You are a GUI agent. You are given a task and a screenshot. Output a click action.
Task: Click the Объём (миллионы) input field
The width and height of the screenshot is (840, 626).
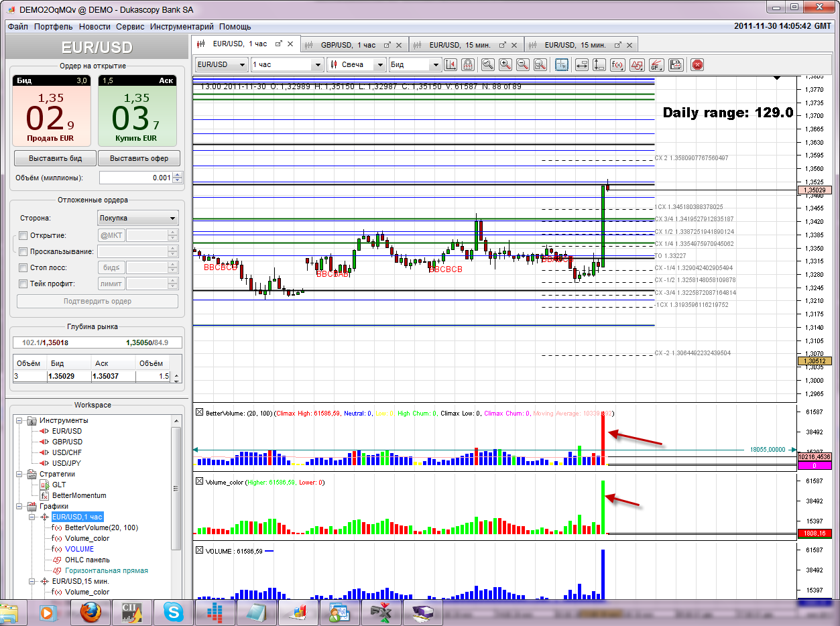[135, 178]
